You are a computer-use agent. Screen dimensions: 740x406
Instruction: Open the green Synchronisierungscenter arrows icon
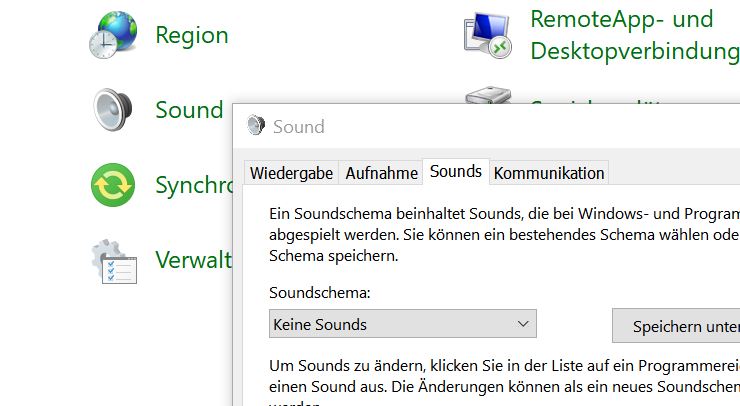[112, 185]
